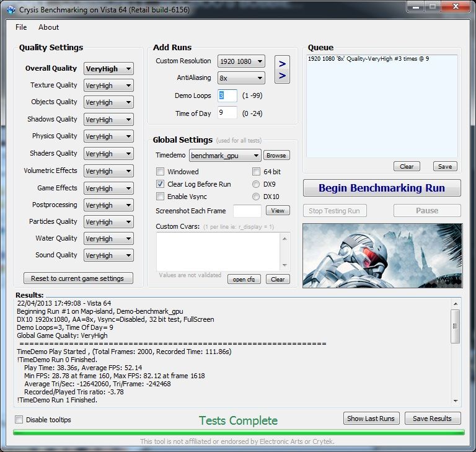Screen dimensions: 476x452
Task: Click the 'Min FPS: 28.78 at frame 160' line
Action: pyautogui.click(x=114, y=376)
